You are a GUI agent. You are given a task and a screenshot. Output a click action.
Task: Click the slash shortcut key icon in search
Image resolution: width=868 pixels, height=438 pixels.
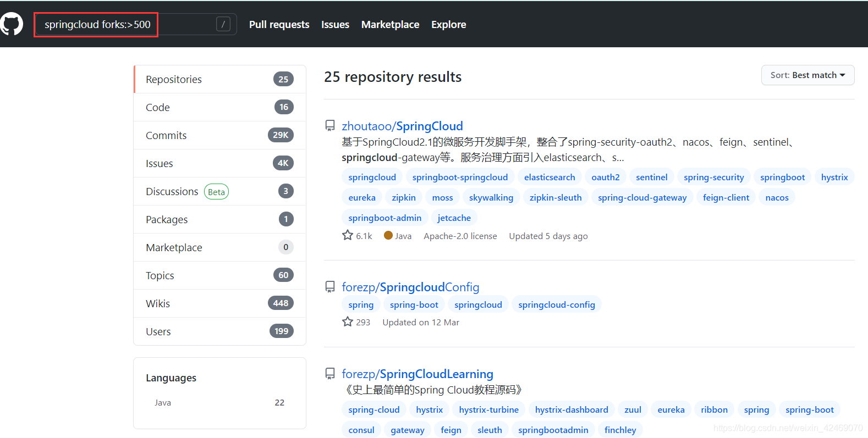[x=223, y=24]
